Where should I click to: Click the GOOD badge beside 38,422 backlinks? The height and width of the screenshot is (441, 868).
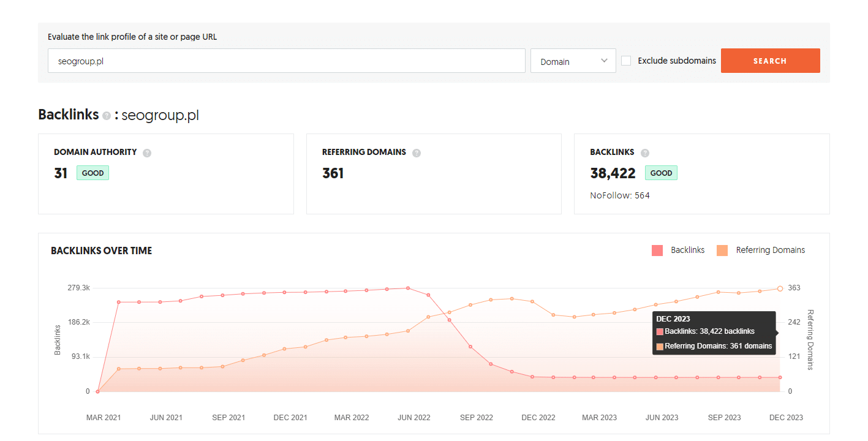click(661, 173)
